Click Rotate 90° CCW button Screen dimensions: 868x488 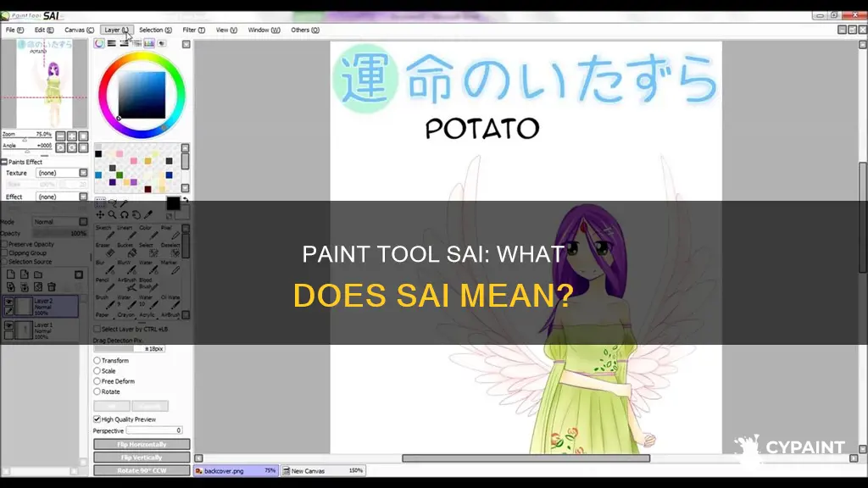coord(142,470)
